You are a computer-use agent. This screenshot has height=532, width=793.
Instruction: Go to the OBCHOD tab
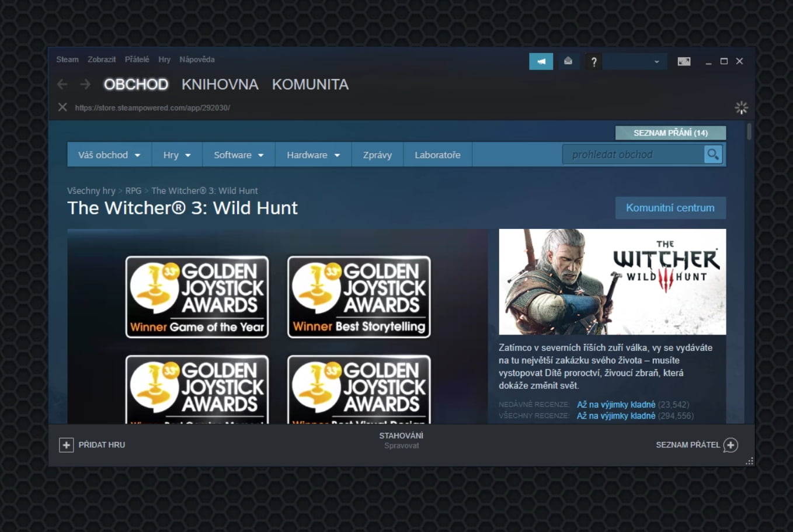coord(136,85)
